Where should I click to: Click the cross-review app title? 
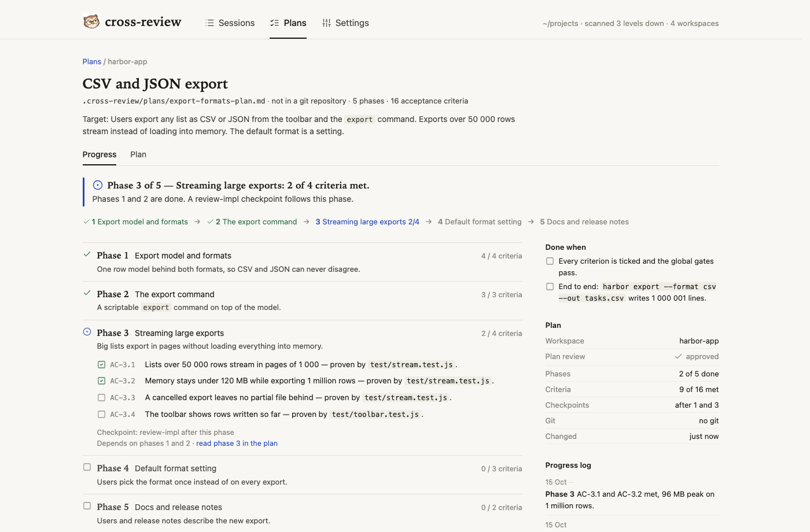coord(143,22)
